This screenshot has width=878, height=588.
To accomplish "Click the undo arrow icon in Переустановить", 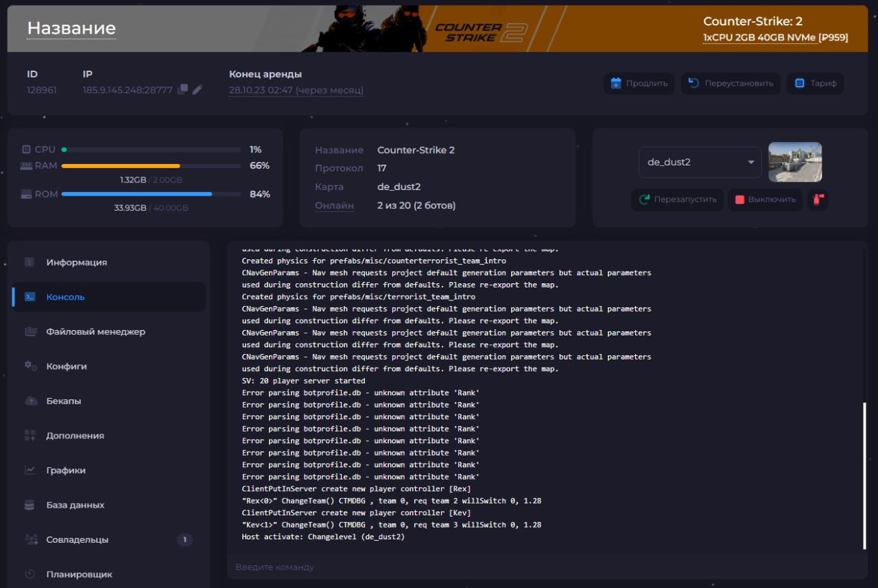I will pyautogui.click(x=693, y=83).
